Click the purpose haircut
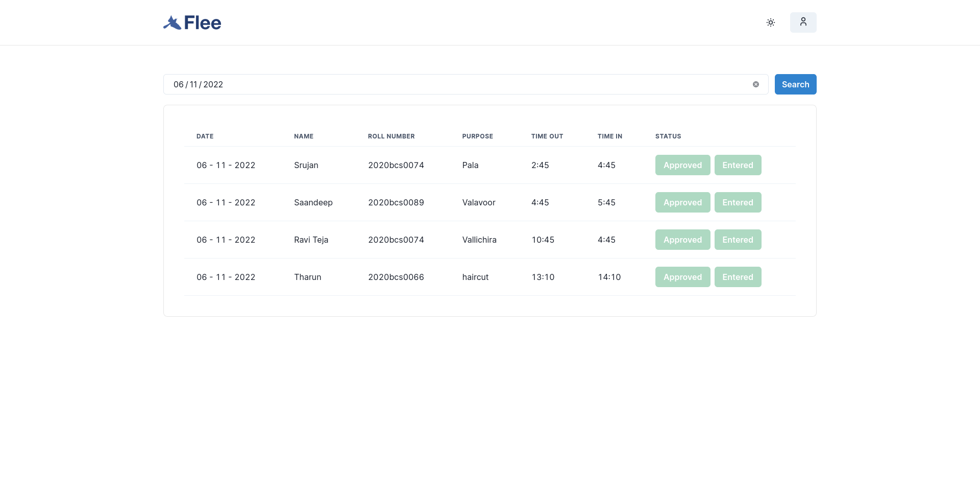Viewport: 980px width, 492px height. (476, 277)
